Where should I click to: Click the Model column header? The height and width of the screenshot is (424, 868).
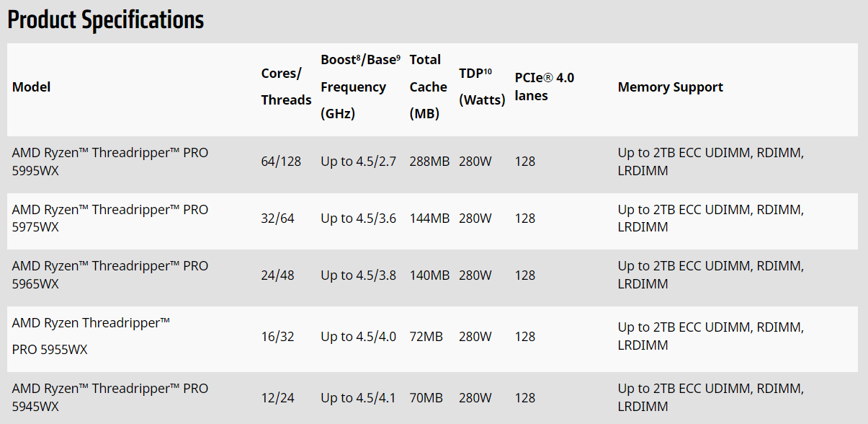click(x=31, y=87)
